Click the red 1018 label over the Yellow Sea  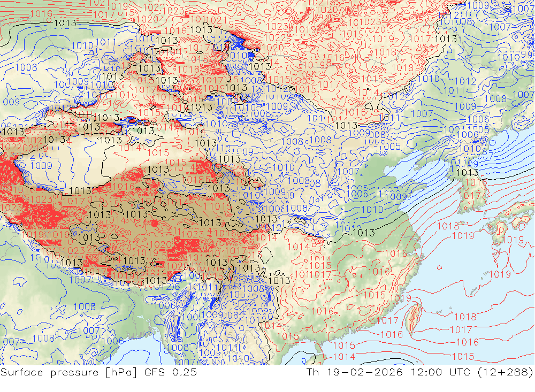448,226
